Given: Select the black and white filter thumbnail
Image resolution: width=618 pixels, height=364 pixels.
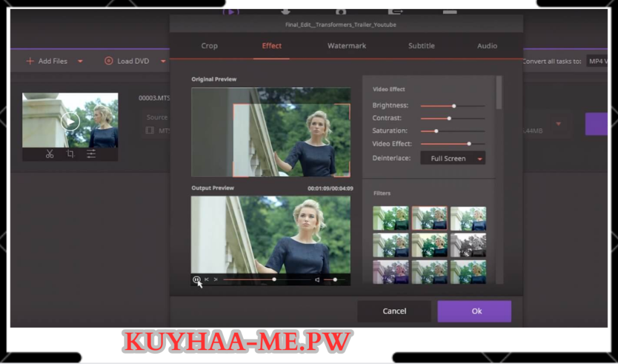Looking at the screenshot, I should tap(468, 245).
